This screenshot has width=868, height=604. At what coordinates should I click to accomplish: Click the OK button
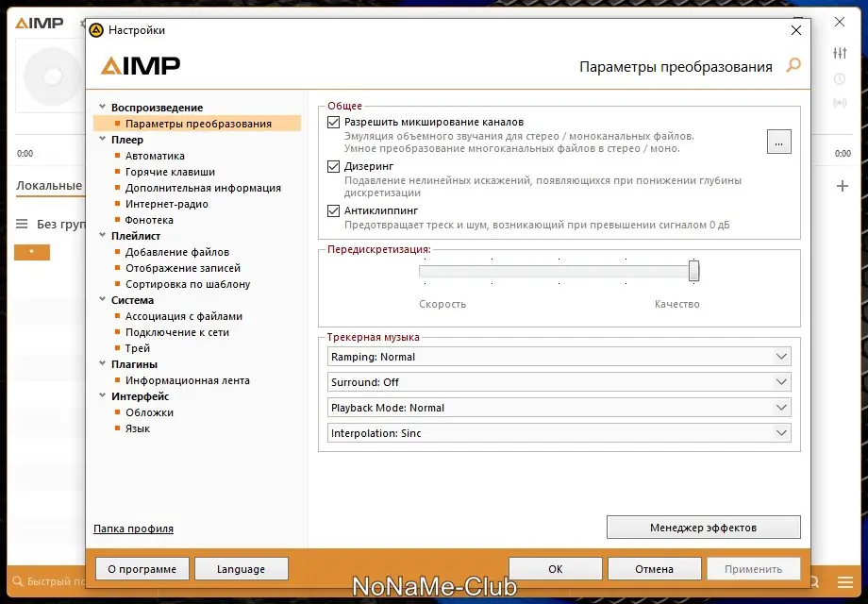[555, 568]
